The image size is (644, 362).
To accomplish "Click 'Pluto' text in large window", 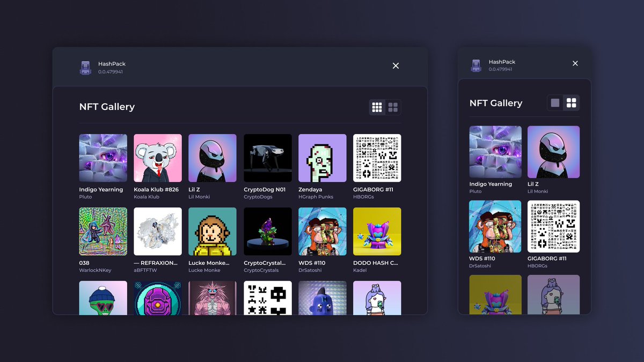I will pos(85,197).
